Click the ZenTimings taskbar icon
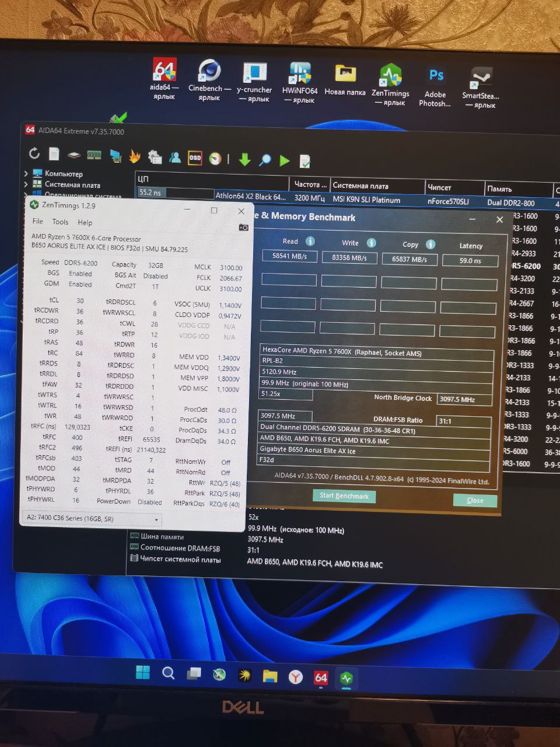This screenshot has height=747, width=560. point(346,678)
